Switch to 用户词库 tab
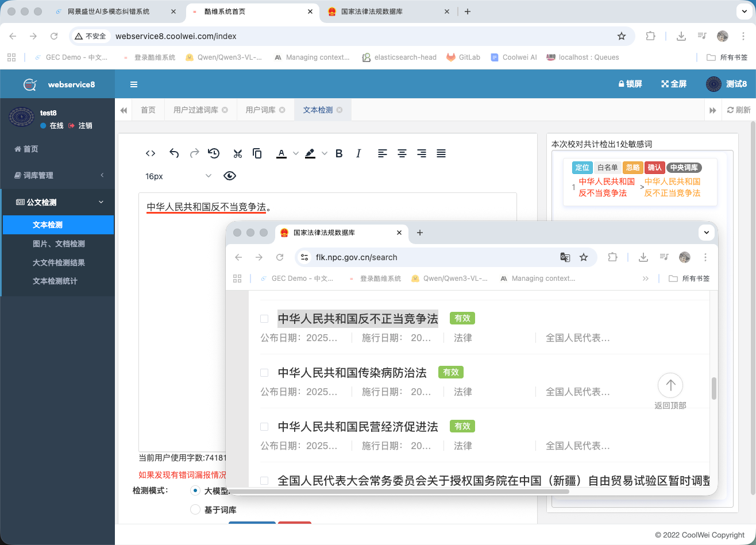The image size is (756, 545). (261, 110)
